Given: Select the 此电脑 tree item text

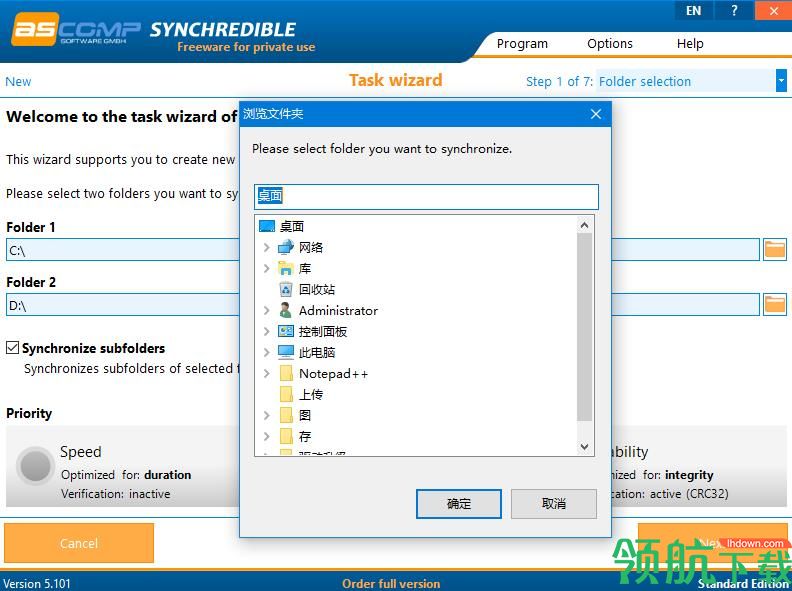Looking at the screenshot, I should click(x=317, y=352).
